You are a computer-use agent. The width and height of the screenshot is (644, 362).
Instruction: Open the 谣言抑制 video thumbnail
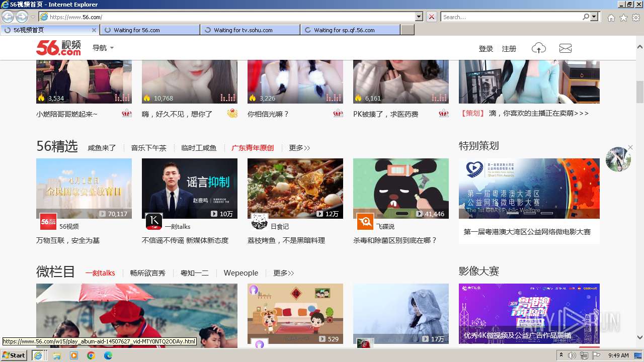[x=190, y=189]
